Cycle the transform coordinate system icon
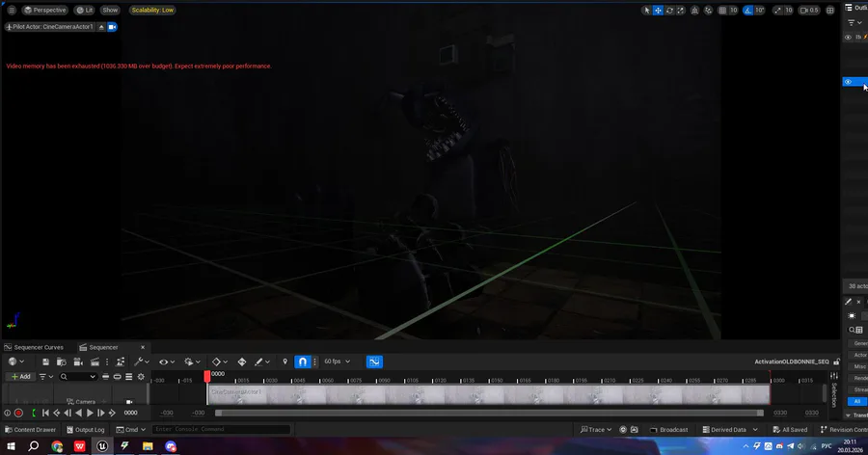 [694, 10]
